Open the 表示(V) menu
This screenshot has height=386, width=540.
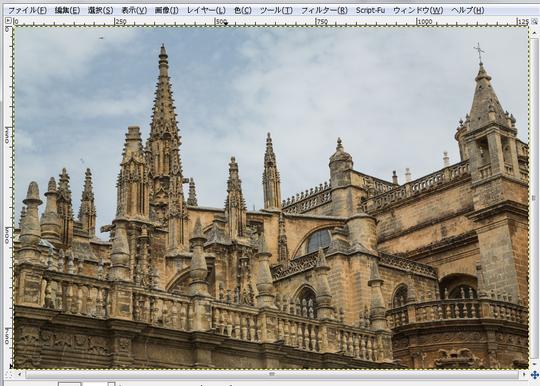point(134,10)
